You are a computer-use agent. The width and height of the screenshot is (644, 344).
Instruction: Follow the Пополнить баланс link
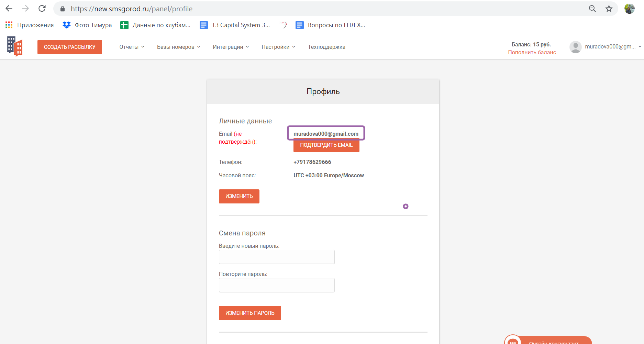point(532,53)
